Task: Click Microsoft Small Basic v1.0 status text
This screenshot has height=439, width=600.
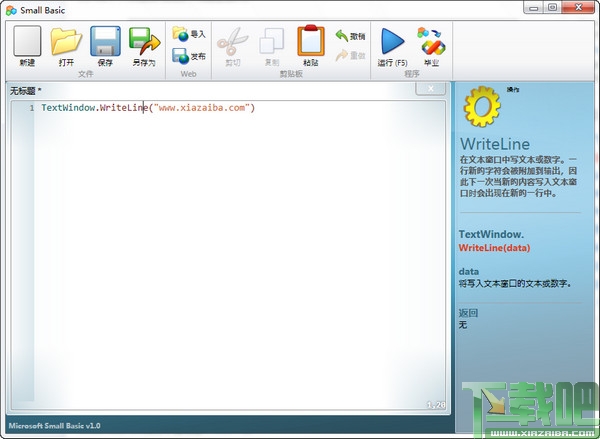Action: pyautogui.click(x=54, y=426)
